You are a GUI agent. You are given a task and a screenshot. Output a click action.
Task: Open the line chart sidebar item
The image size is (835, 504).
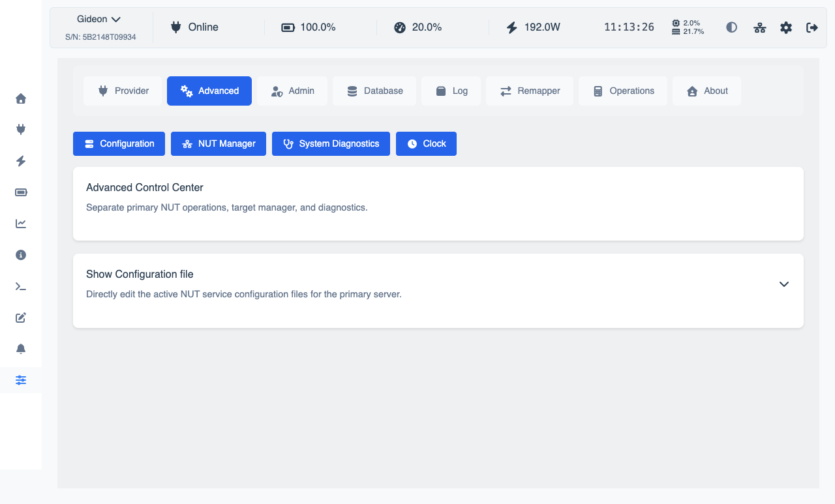(x=21, y=224)
